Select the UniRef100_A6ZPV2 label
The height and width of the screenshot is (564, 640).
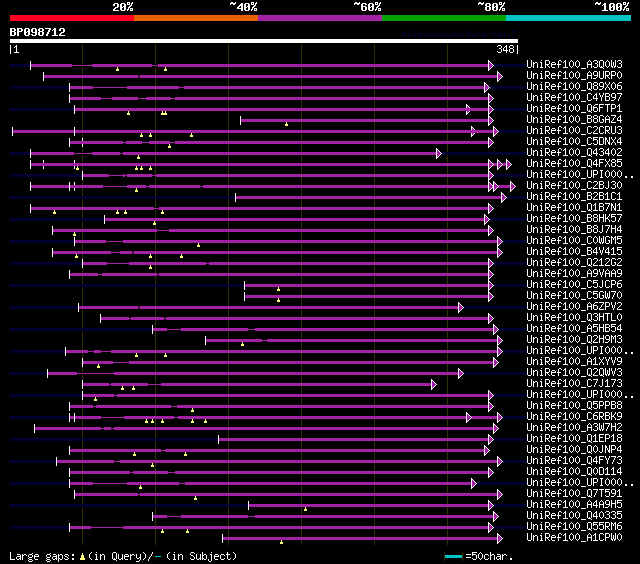[574, 307]
